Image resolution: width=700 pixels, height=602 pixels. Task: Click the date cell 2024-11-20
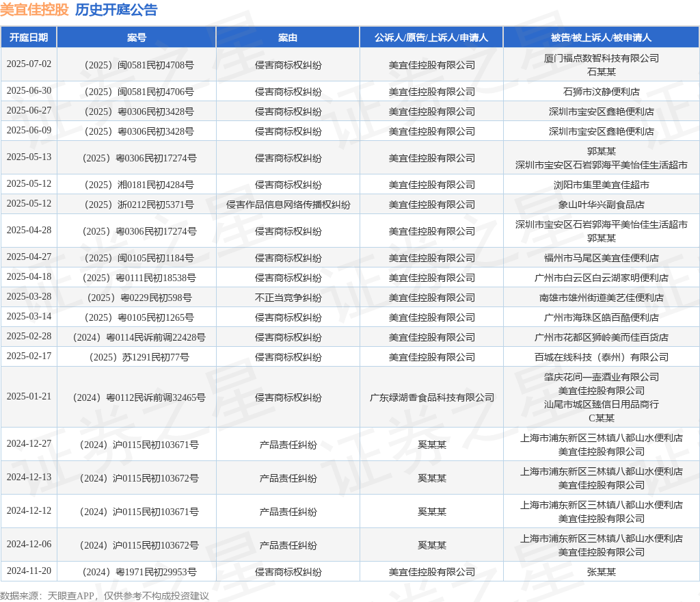29,571
